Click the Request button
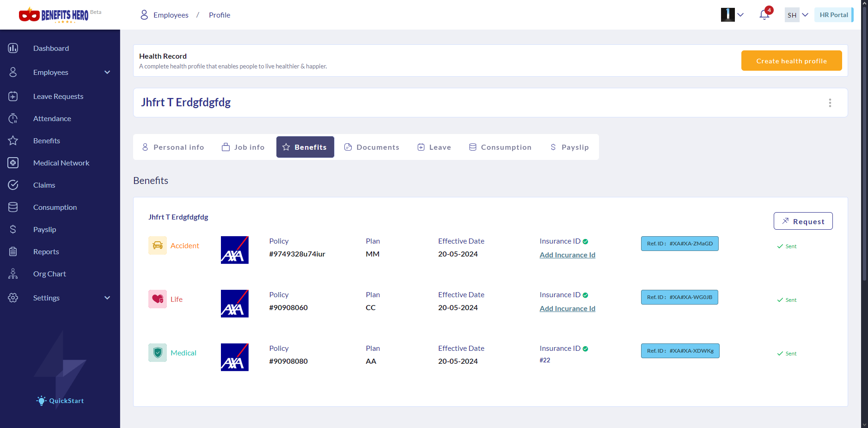Viewport: 868px width, 428px height. coord(803,221)
